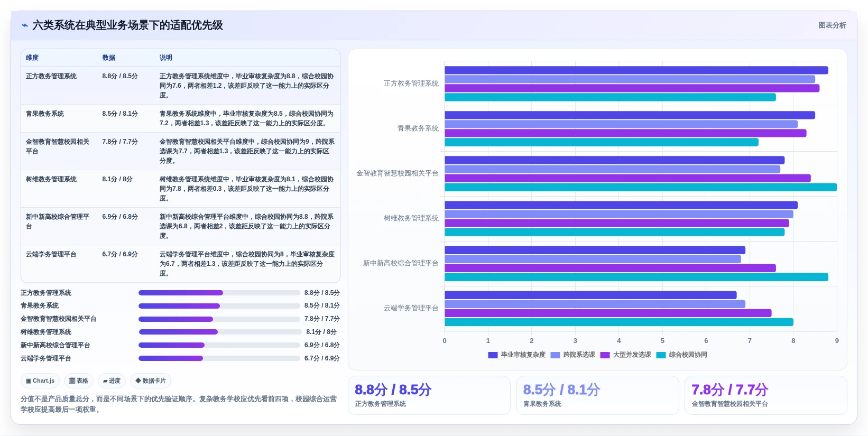Click 新中新高校综合管理平台 progress bar
This screenshot has height=436, width=868.
pos(219,345)
